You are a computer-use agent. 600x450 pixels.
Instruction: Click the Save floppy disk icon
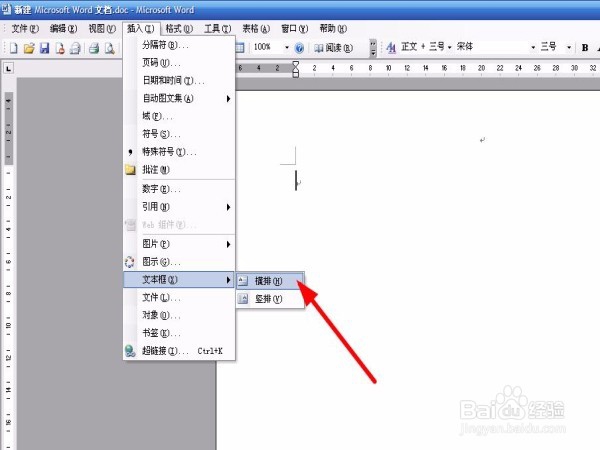point(45,48)
